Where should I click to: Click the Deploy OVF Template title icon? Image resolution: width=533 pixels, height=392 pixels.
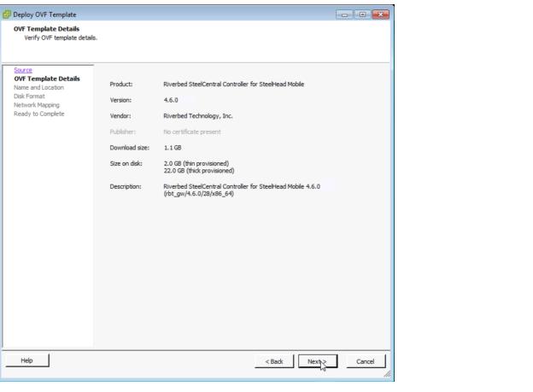click(7, 15)
